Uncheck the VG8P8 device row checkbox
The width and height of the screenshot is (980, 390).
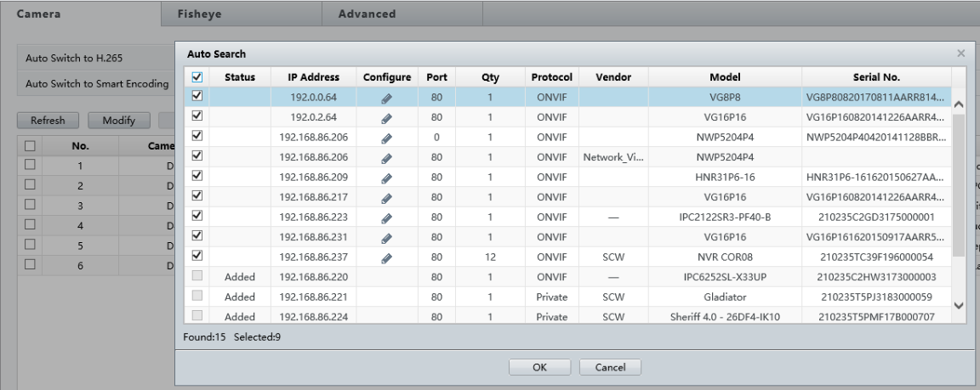pos(197,97)
